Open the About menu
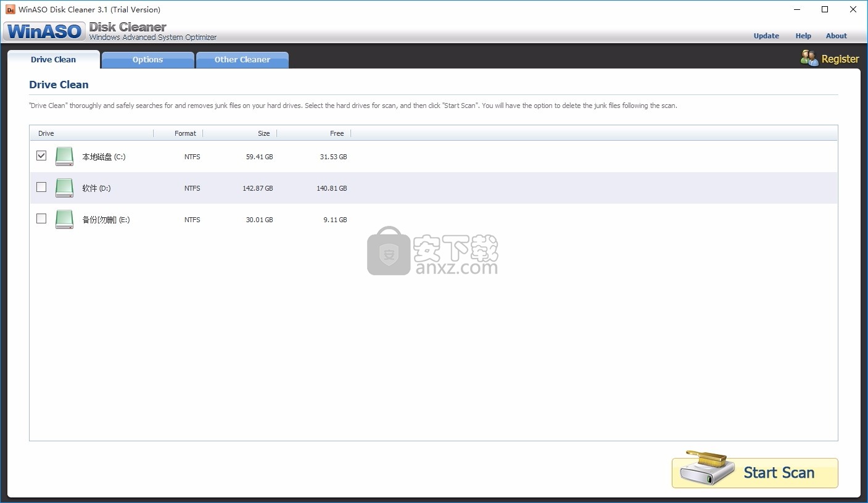The height and width of the screenshot is (503, 868). (837, 36)
